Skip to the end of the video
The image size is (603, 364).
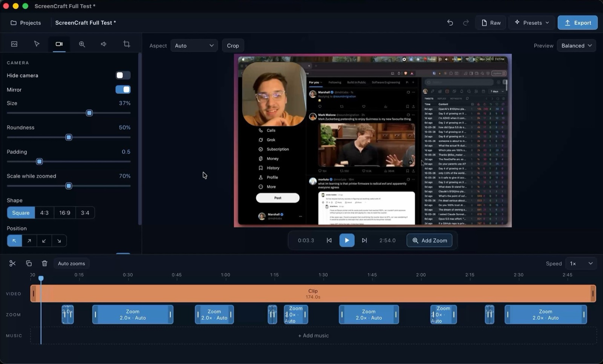click(x=364, y=241)
